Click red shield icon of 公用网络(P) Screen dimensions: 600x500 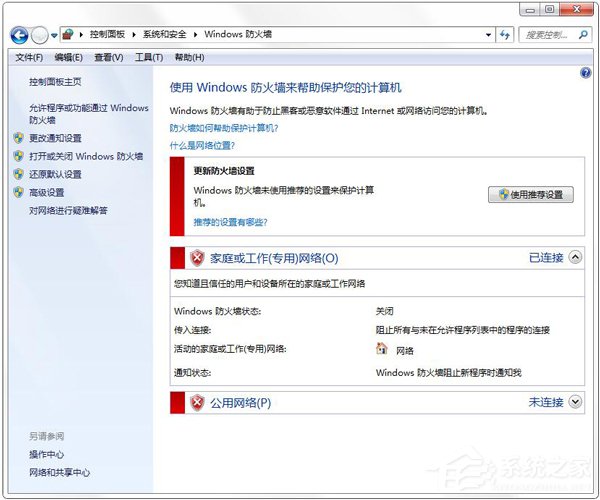click(x=197, y=402)
